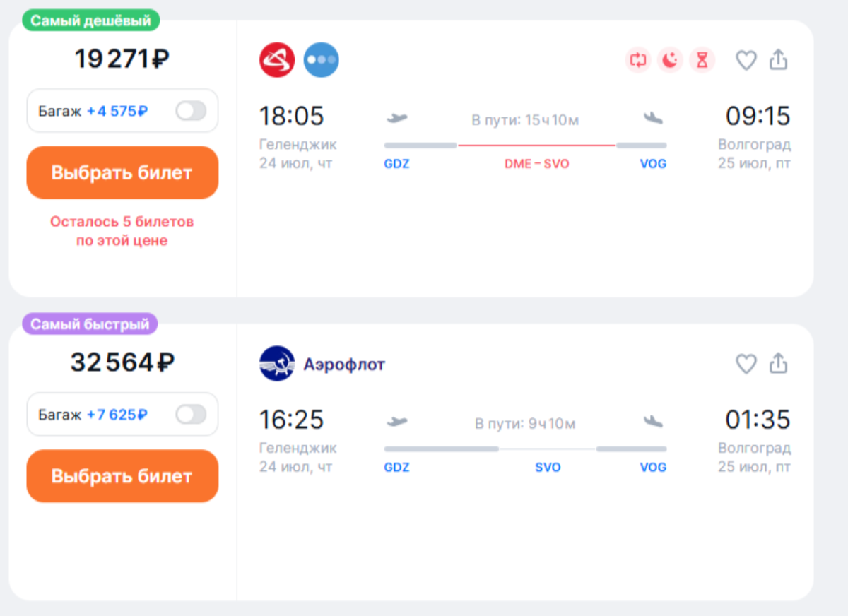Add 19 271₽ ticket to favorites
848x616 pixels.
tap(746, 60)
